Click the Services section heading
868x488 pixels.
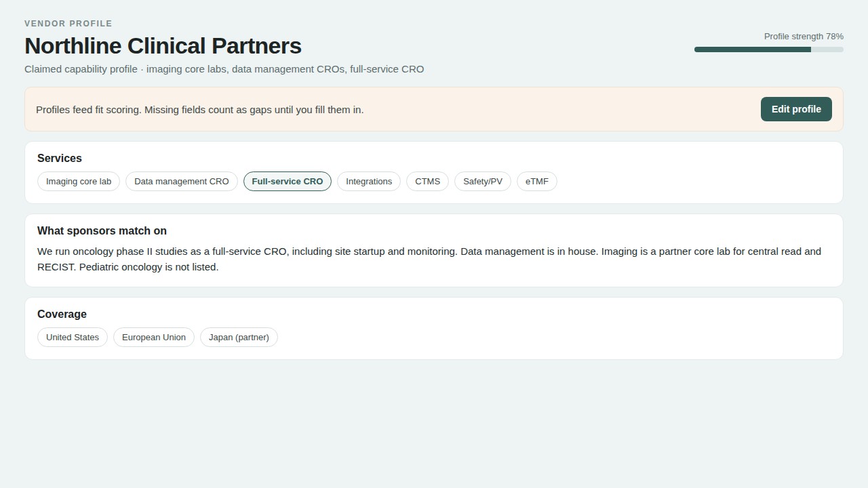[x=60, y=159]
